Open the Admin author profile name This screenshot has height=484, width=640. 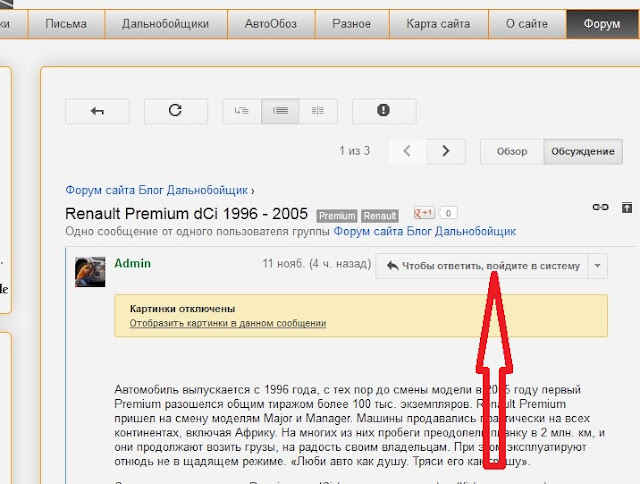point(132,264)
